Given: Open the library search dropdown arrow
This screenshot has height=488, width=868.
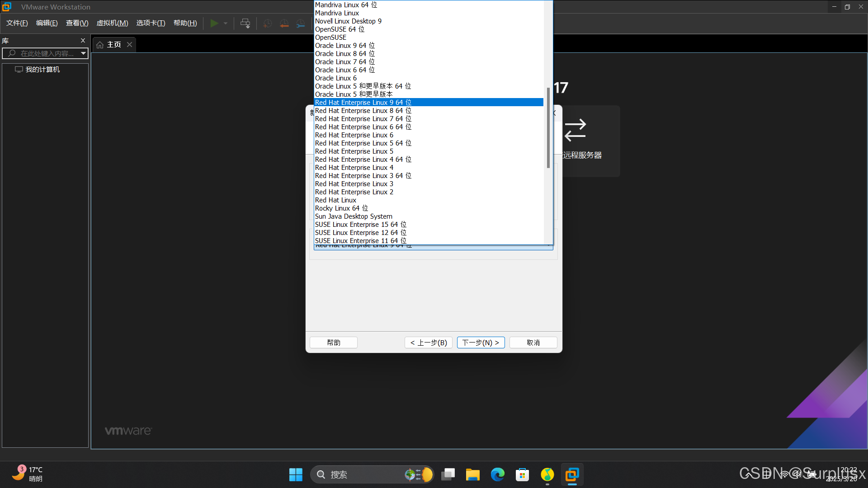Looking at the screenshot, I should pos(83,53).
